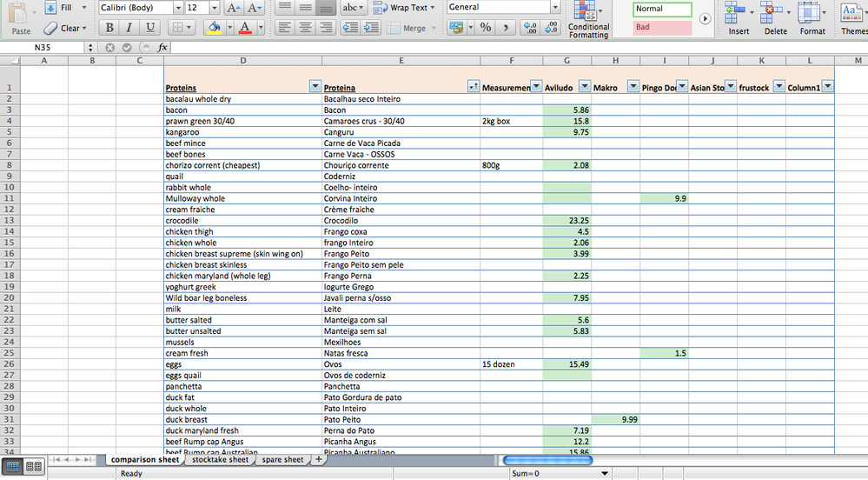Open the fx function builder
Screen dimensions: 868x480
[x=162, y=48]
